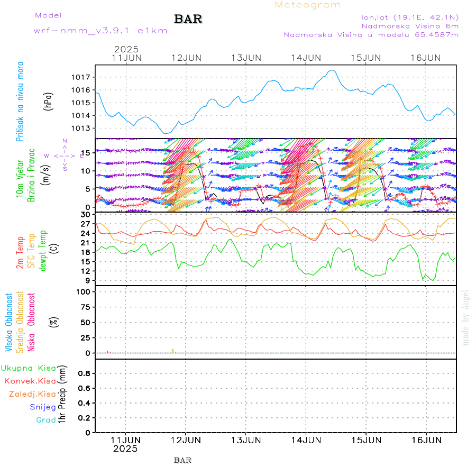Select the "30" temperature axis value

point(86,215)
